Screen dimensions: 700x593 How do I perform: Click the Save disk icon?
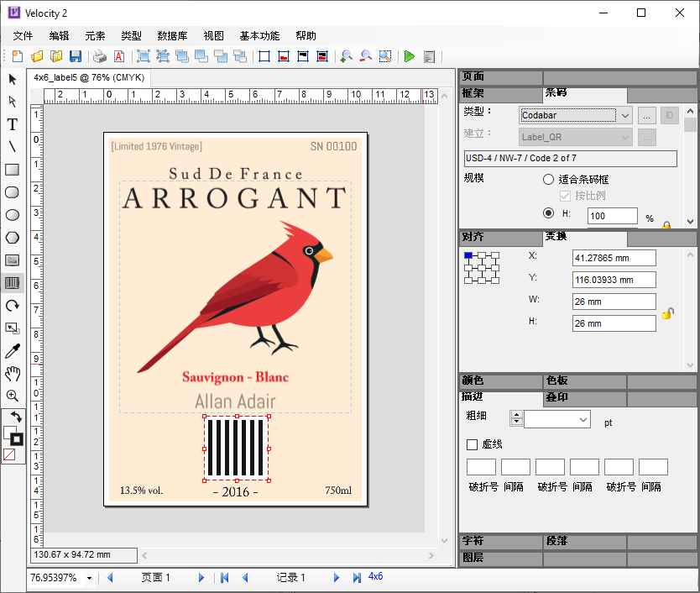[x=76, y=56]
